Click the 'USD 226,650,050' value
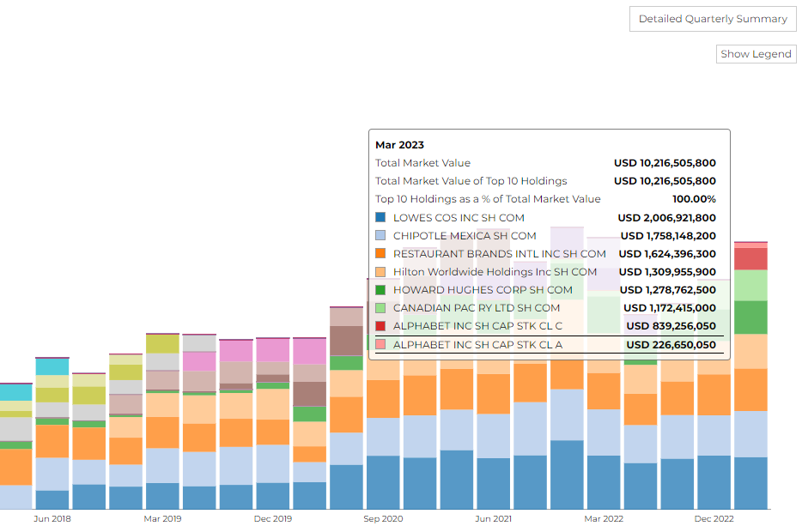 (671, 344)
